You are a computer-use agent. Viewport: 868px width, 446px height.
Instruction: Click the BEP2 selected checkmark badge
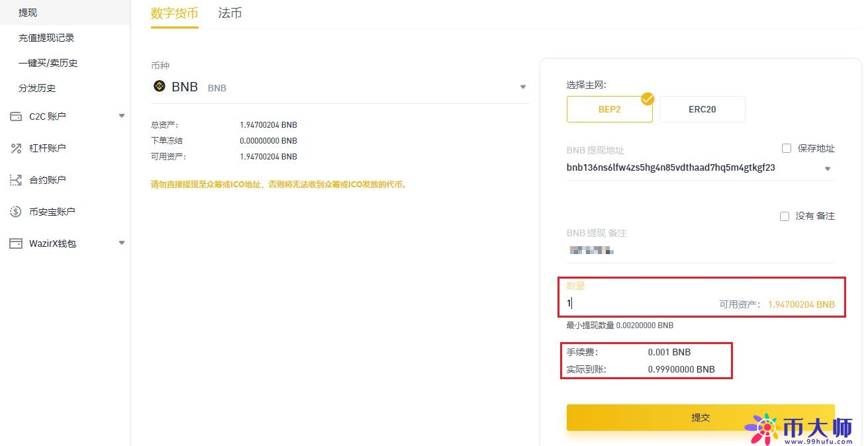point(648,99)
